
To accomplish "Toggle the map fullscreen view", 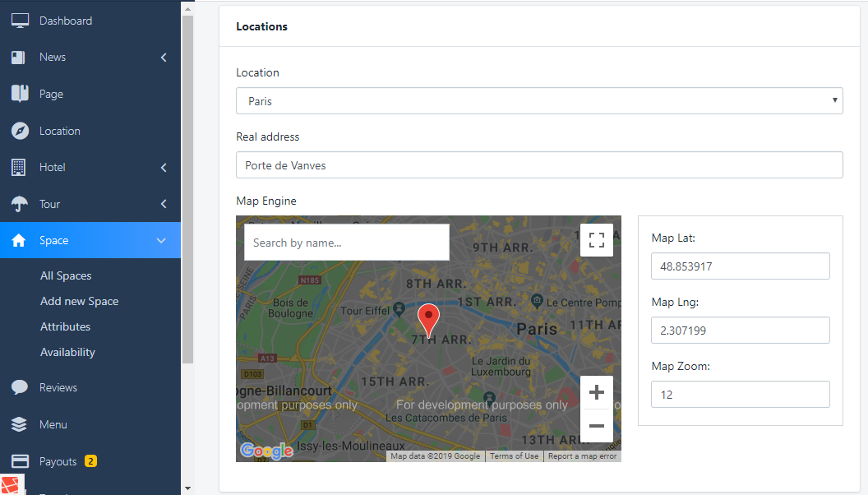I will point(597,240).
